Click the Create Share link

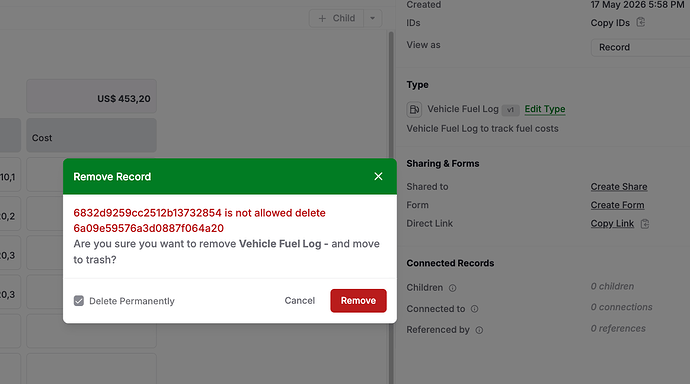click(x=619, y=187)
